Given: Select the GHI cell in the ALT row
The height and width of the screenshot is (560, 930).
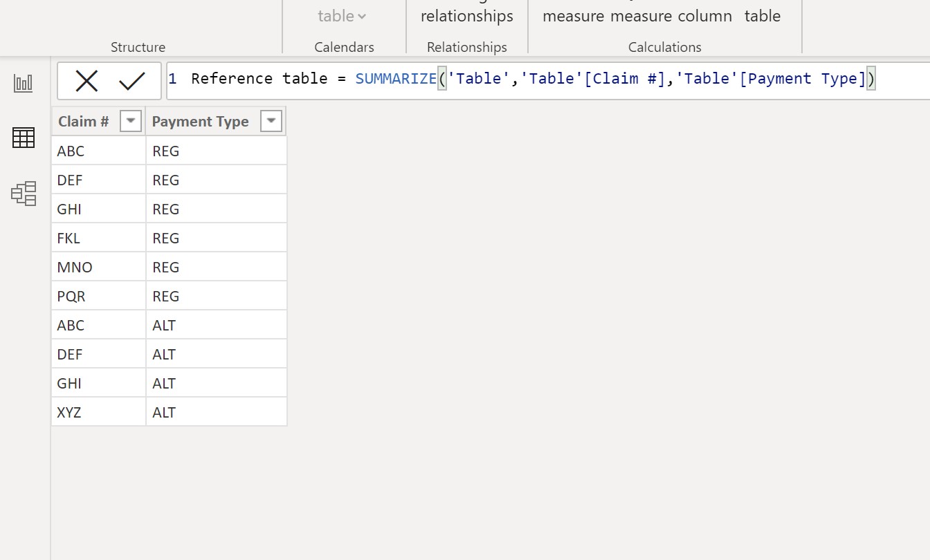Looking at the screenshot, I should click(x=98, y=383).
